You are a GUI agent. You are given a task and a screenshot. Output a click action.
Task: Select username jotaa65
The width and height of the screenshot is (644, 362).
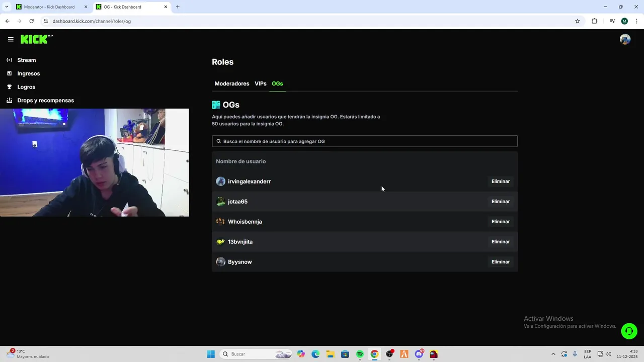pos(237,202)
